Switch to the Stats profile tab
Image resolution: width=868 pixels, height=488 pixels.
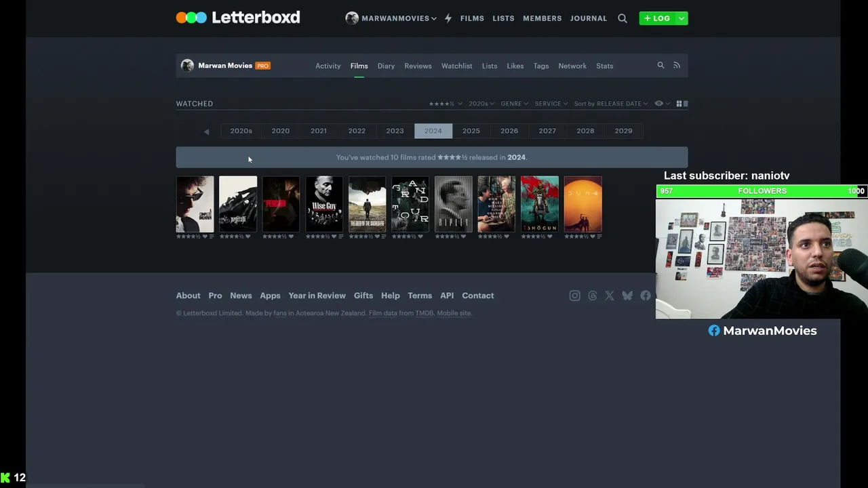(604, 66)
